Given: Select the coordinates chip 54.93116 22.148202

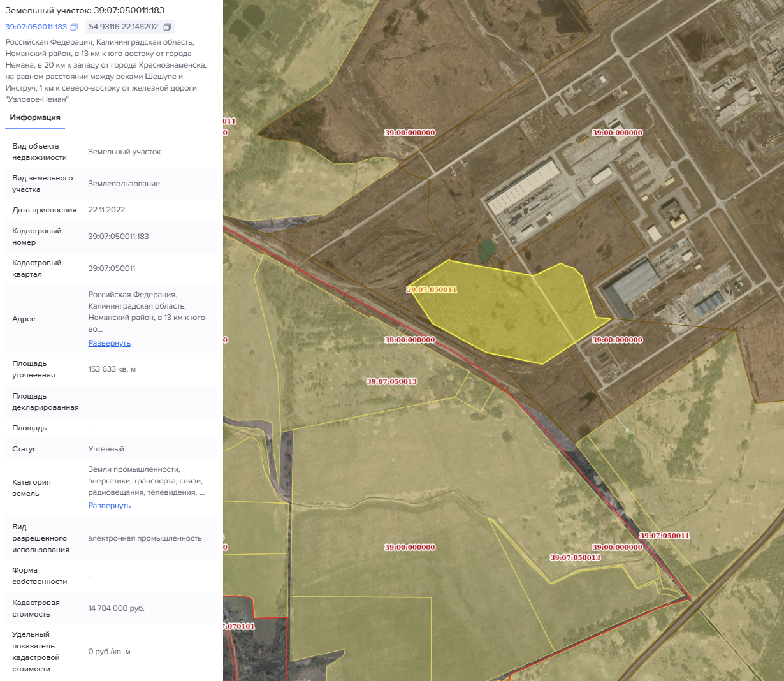Looking at the screenshot, I should click(x=124, y=27).
